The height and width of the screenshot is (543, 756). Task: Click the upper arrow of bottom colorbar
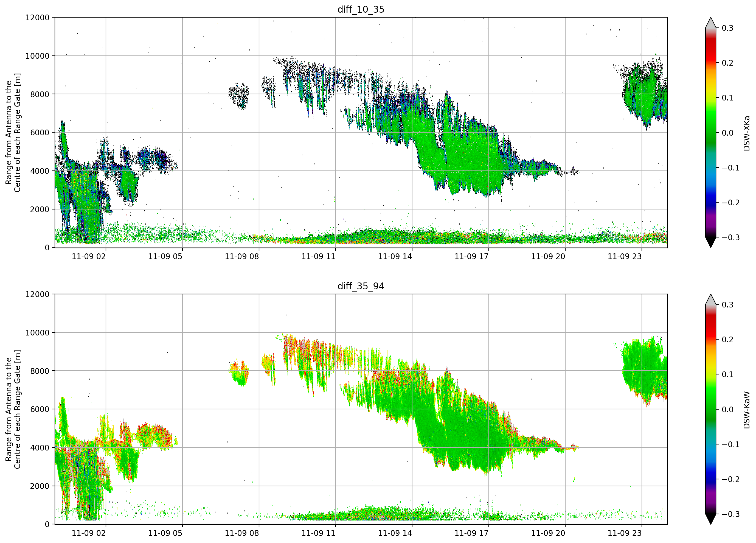[x=711, y=300]
